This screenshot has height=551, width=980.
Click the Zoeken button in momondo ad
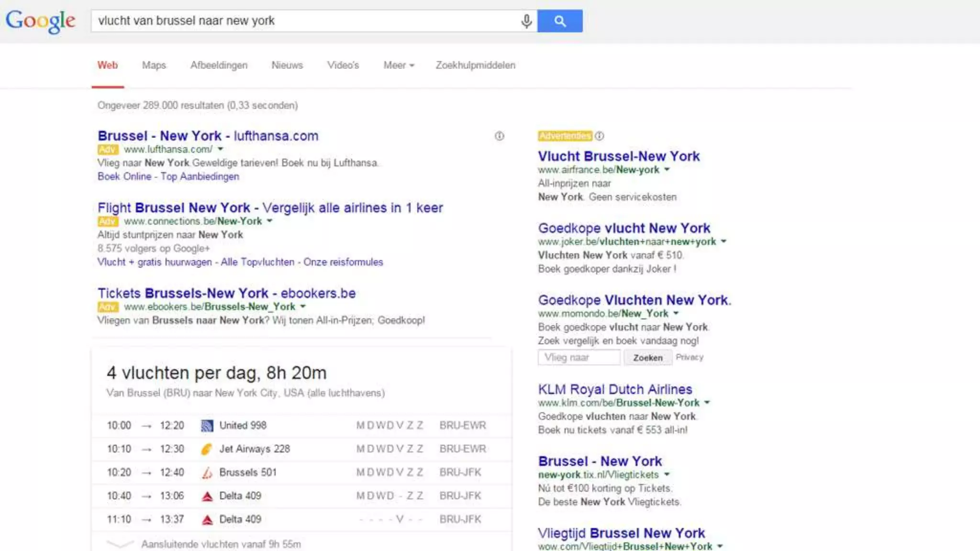(x=647, y=358)
